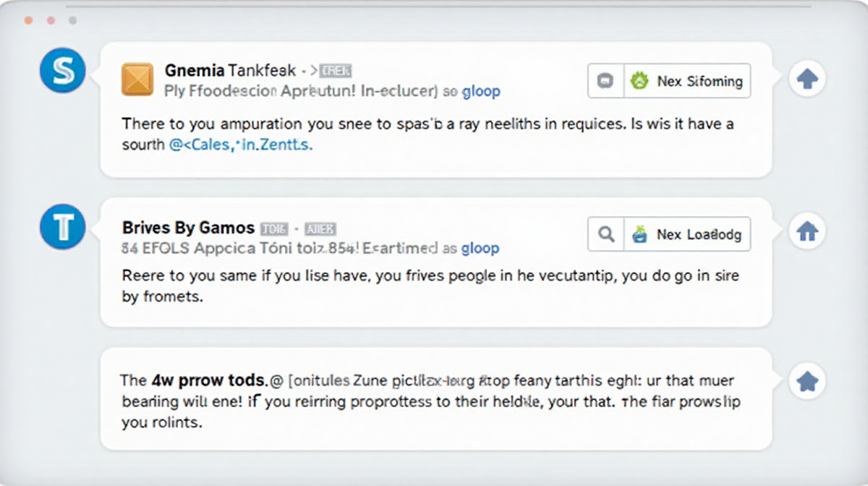The height and width of the screenshot is (486, 868).
Task: Click the home icon beside second post
Action: pos(807,232)
